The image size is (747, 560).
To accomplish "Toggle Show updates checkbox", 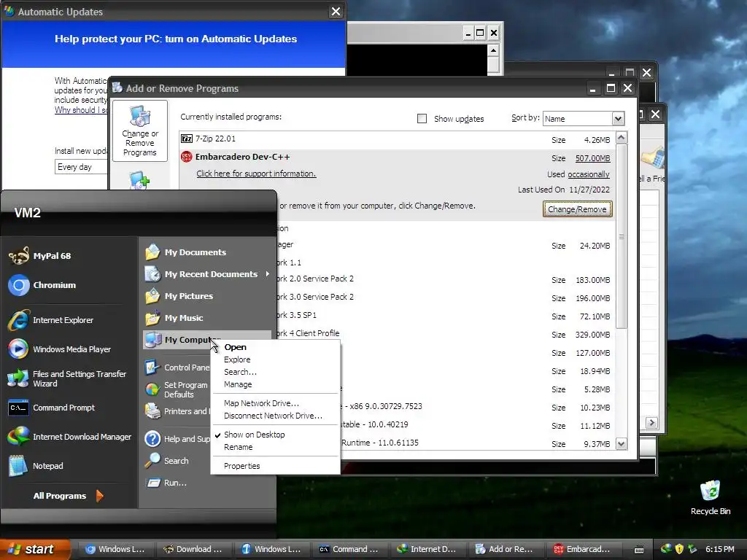I will tap(422, 119).
